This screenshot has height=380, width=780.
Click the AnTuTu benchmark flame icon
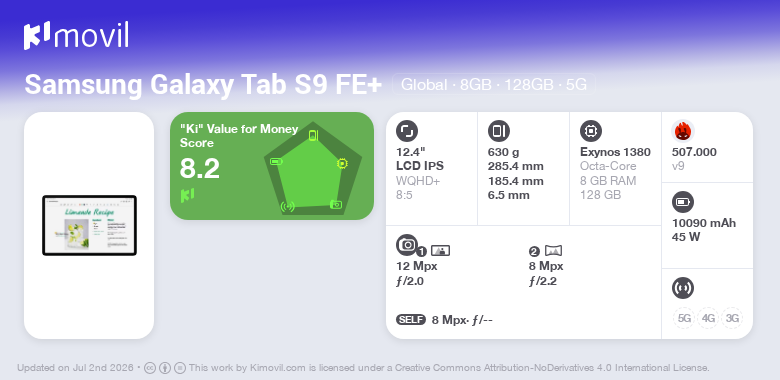click(x=683, y=131)
